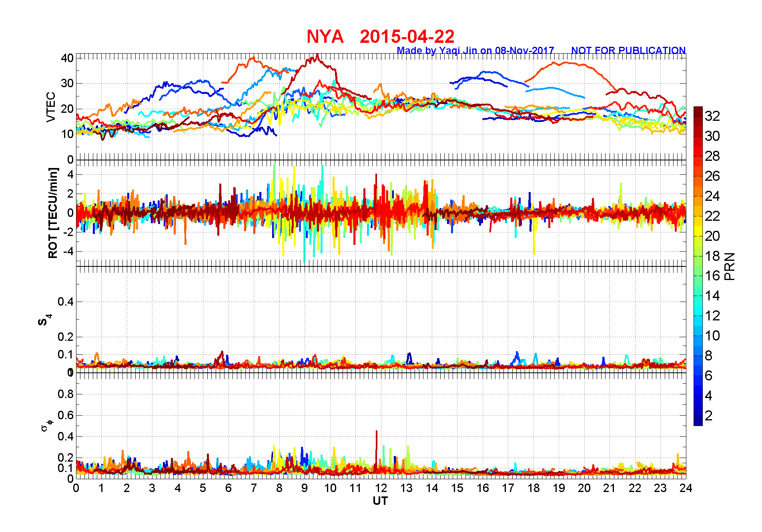The width and height of the screenshot is (762, 532).
Task: Click the VTEC axis tick label 30
Action: tap(67, 83)
